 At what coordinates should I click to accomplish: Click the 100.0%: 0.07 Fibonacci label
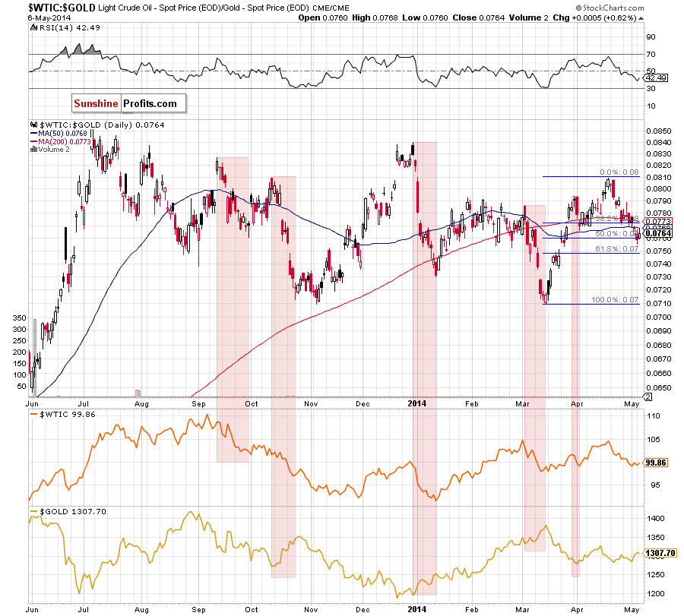(615, 299)
